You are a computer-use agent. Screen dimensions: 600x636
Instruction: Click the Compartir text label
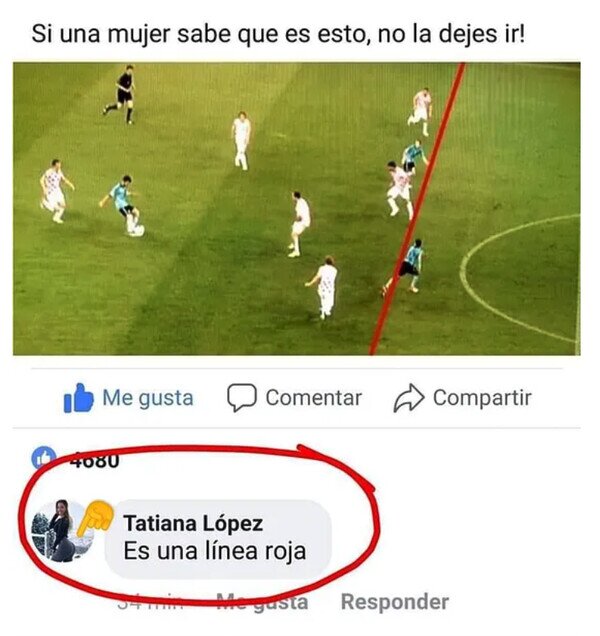pos(482,398)
